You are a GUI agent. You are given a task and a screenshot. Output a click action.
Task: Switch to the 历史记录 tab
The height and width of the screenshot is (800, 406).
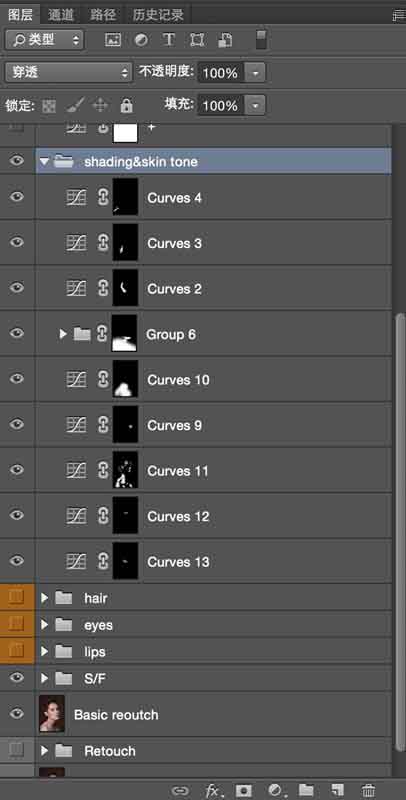coord(158,15)
